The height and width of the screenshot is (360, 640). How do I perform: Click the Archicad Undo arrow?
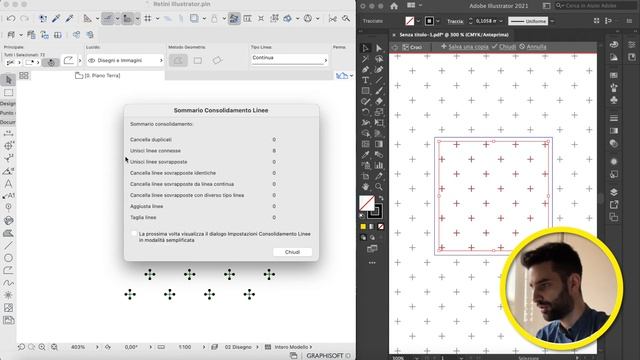click(x=11, y=18)
